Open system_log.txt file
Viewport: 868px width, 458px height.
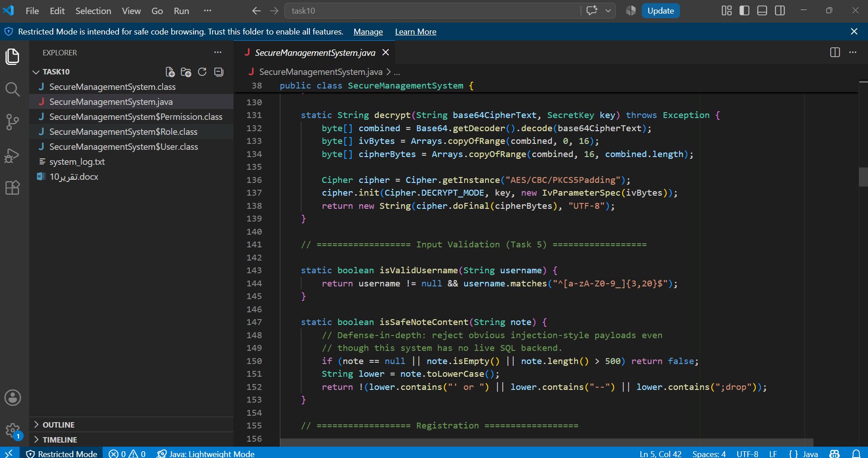[x=131, y=162]
